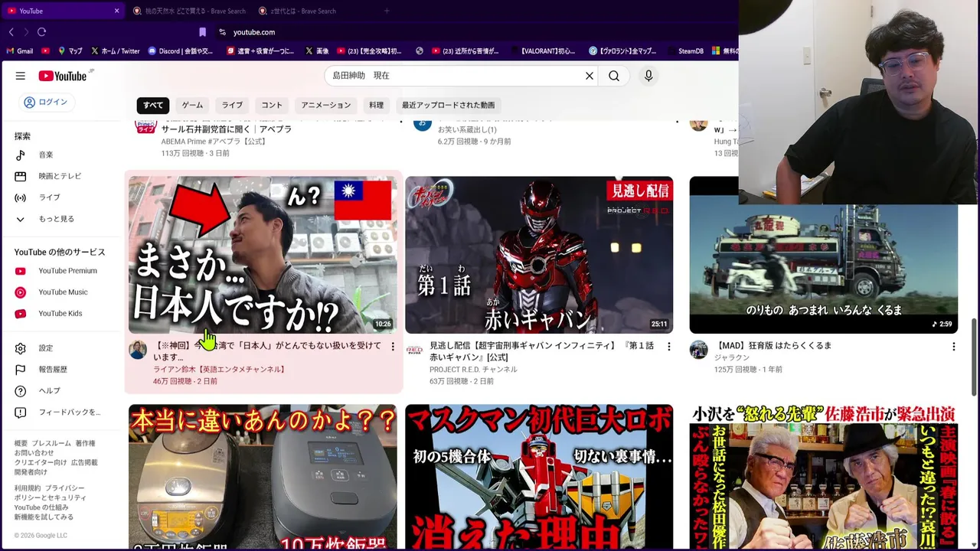Start voice search with the microphone
Screen dimensions: 980x551
point(648,76)
